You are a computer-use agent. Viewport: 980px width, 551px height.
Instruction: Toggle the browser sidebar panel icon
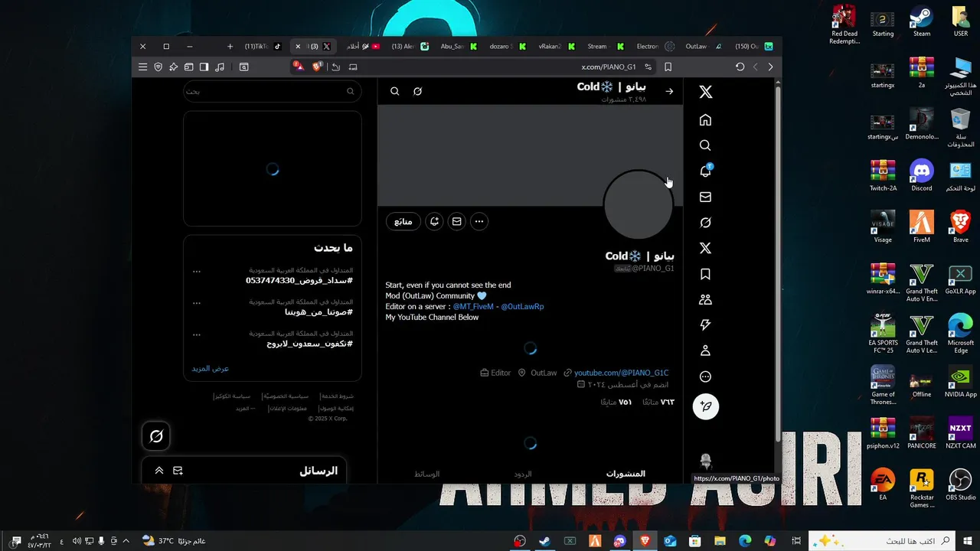click(x=204, y=67)
